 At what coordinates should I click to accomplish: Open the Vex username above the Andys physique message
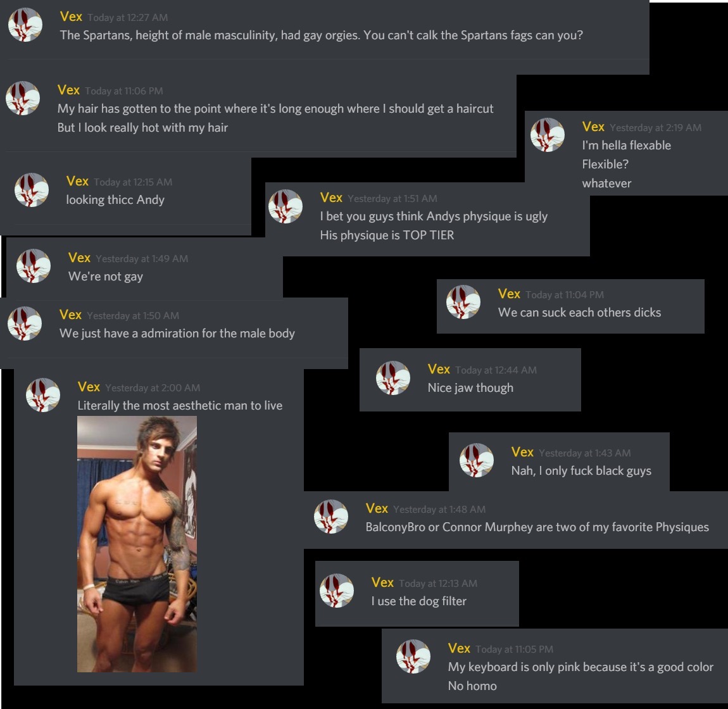[x=331, y=198]
